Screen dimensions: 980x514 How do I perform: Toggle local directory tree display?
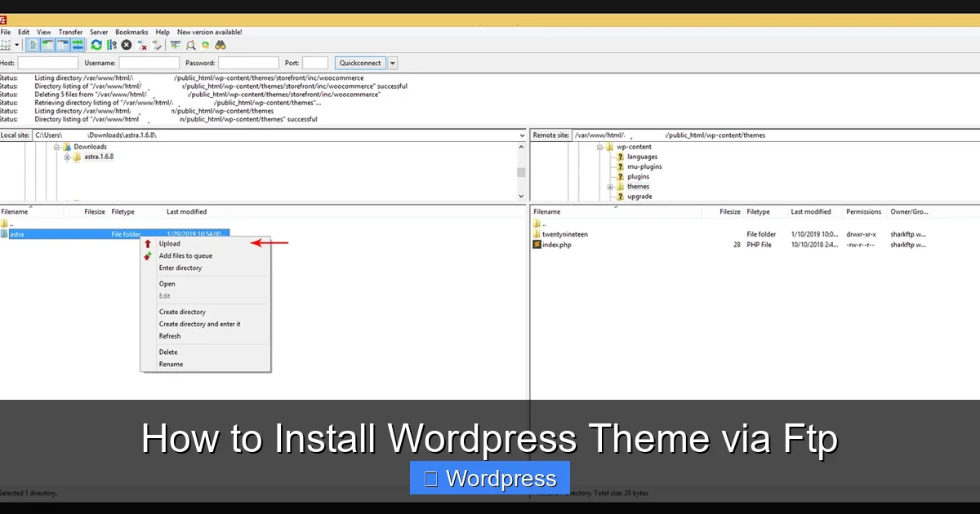(x=48, y=45)
